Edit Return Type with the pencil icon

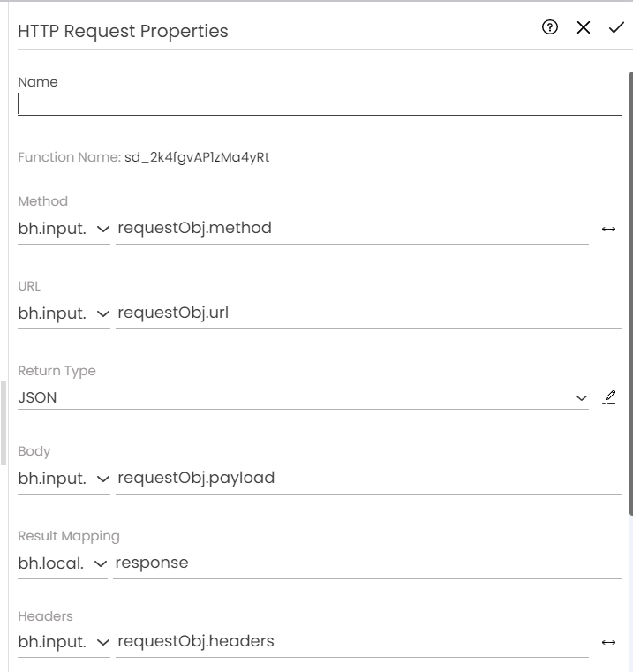[x=609, y=397]
